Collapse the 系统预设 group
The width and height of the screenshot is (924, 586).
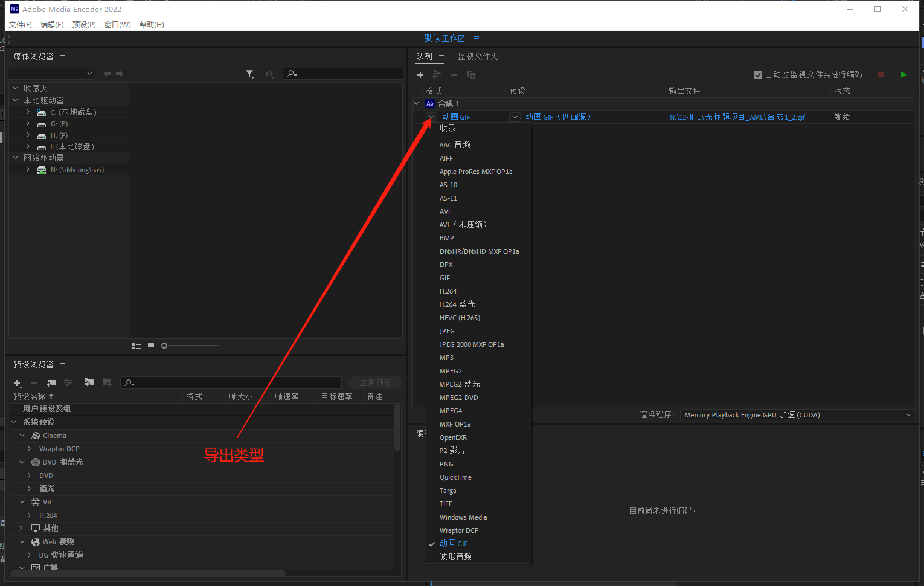click(14, 422)
